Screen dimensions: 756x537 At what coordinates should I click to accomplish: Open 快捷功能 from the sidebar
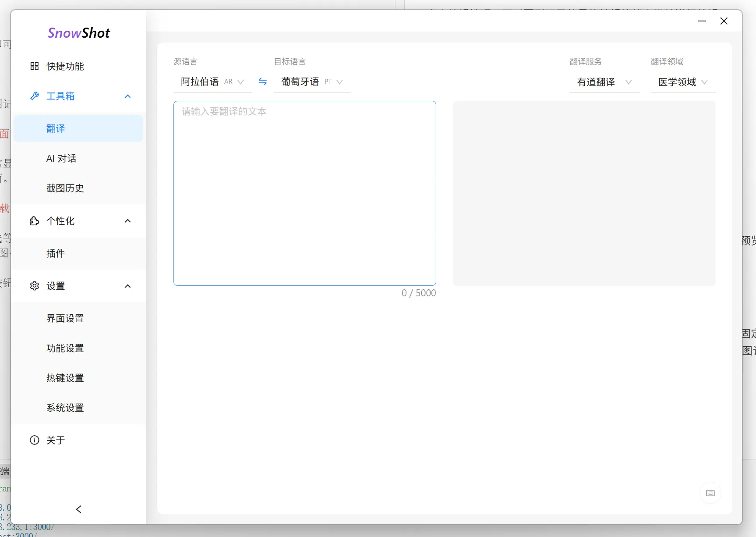[65, 66]
